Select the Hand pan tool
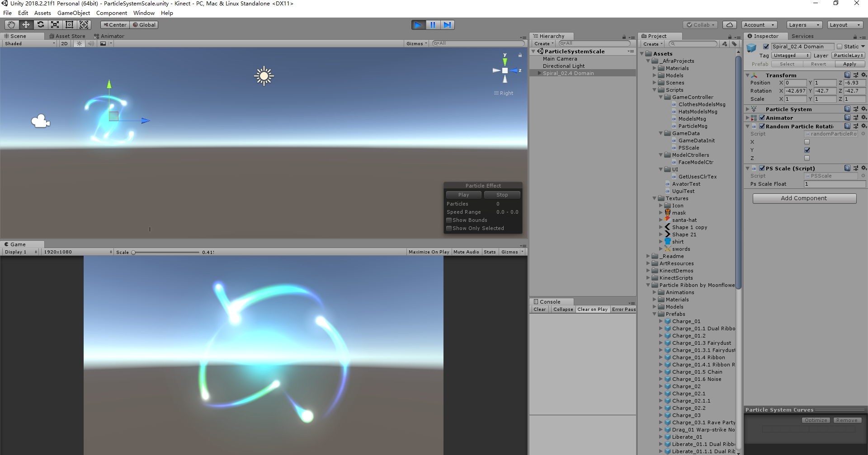Image resolution: width=868 pixels, height=455 pixels. tap(11, 25)
